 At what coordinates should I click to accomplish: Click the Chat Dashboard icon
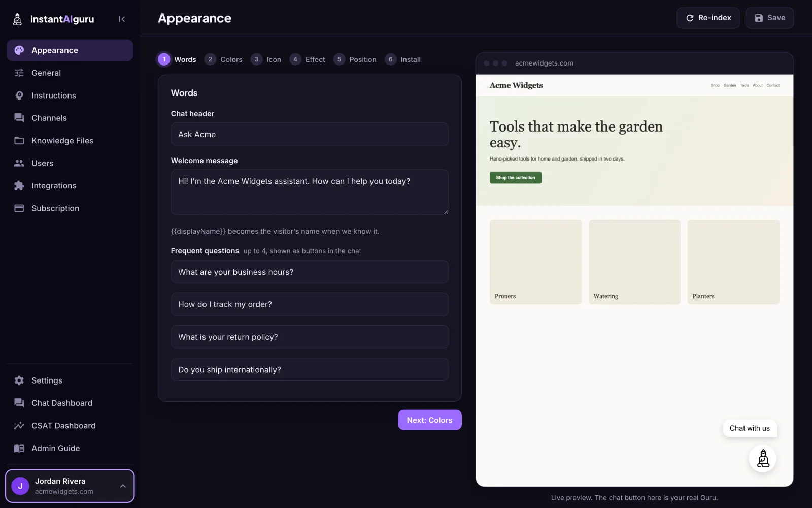click(19, 403)
